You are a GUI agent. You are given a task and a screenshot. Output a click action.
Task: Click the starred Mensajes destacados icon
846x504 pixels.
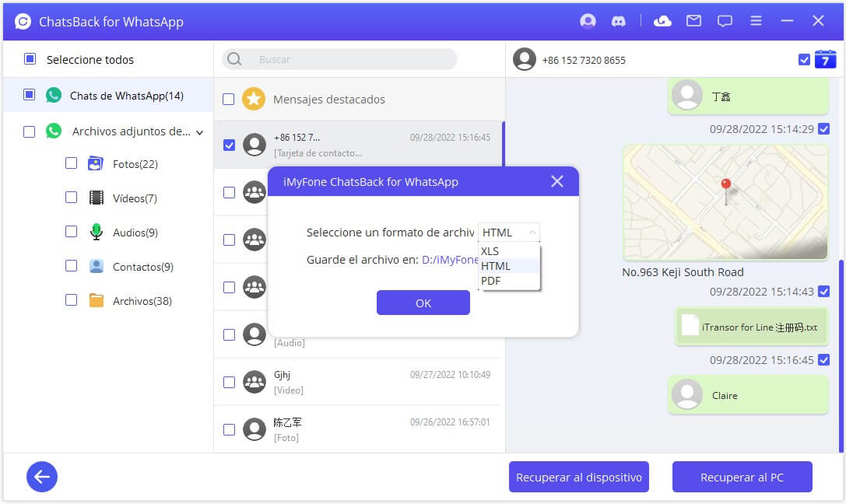coord(253,99)
